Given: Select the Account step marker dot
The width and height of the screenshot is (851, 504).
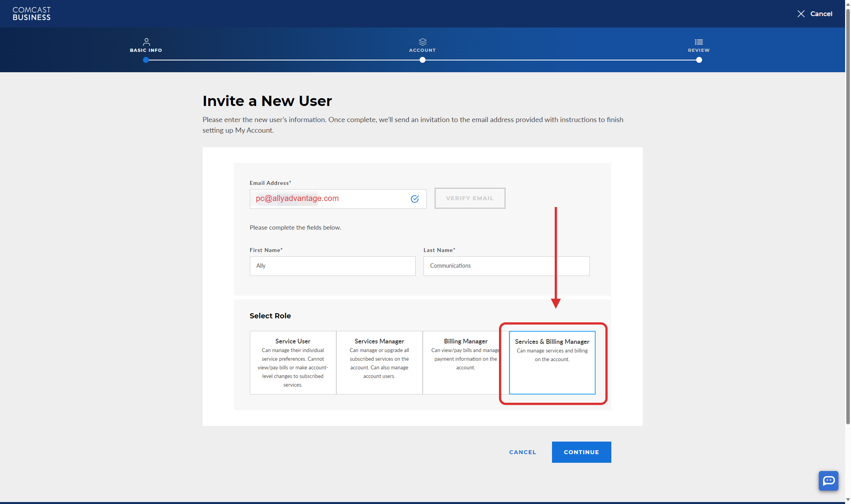Looking at the screenshot, I should click(x=422, y=60).
